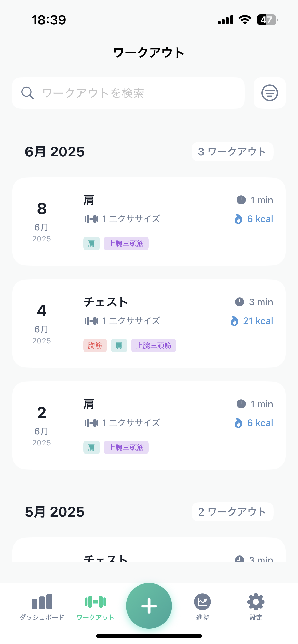Tap 上腕三頭筋 tag in June 8 workout
This screenshot has height=644, width=298.
126,243
